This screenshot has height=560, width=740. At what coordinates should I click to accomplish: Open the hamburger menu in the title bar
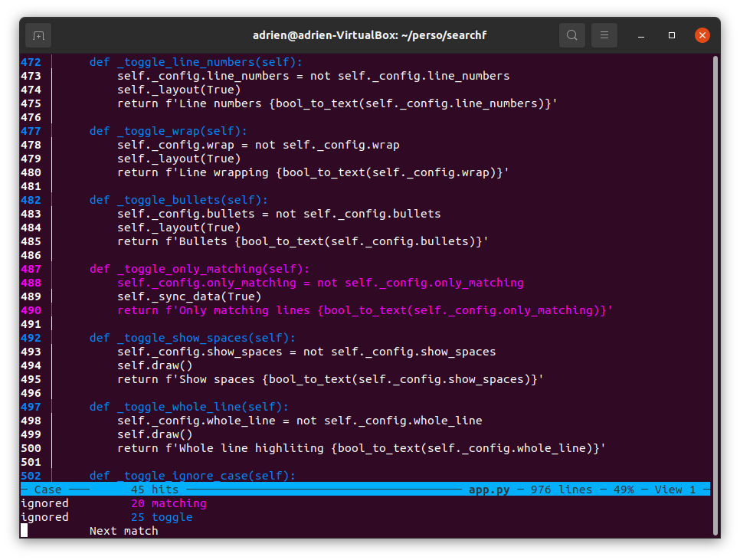click(604, 34)
